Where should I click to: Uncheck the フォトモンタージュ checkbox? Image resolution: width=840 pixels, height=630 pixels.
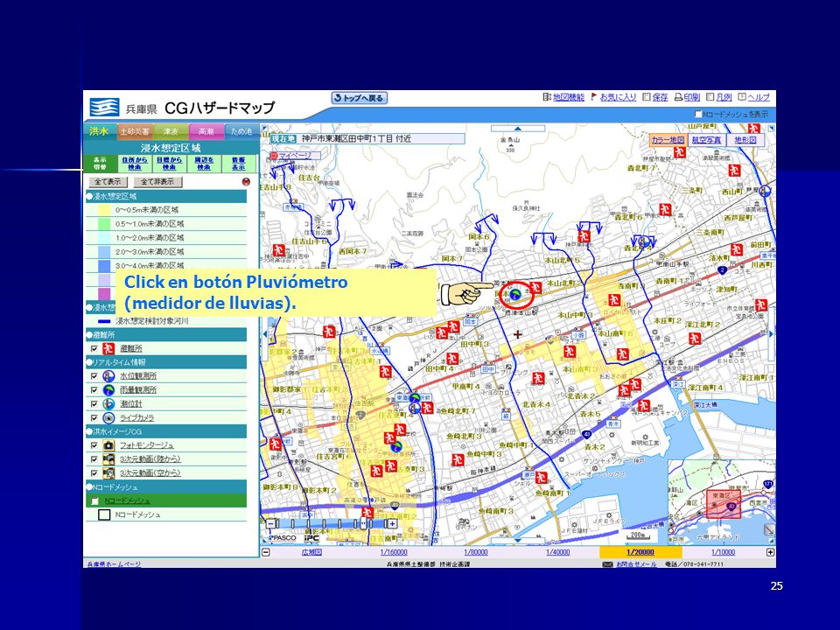tap(94, 445)
